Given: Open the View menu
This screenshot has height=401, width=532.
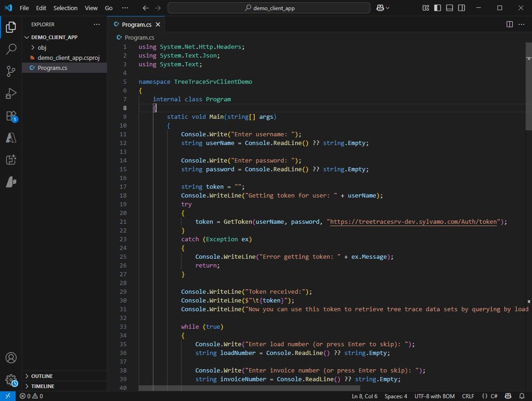Looking at the screenshot, I should (91, 8).
